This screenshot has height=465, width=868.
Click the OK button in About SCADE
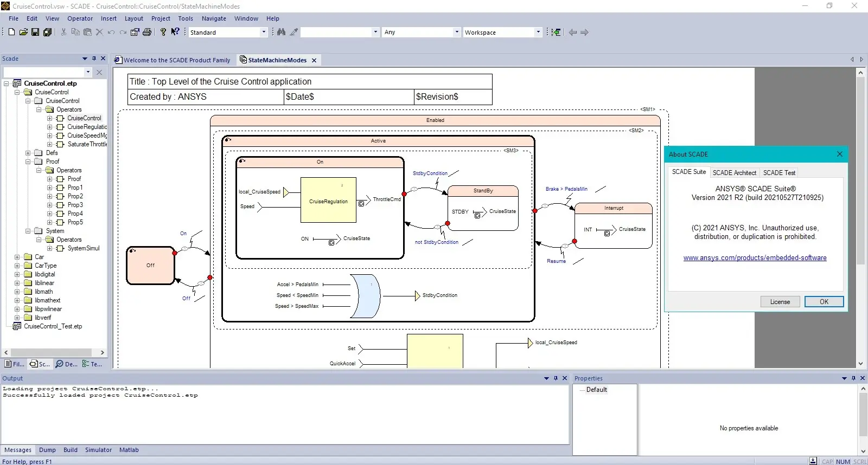pos(824,302)
